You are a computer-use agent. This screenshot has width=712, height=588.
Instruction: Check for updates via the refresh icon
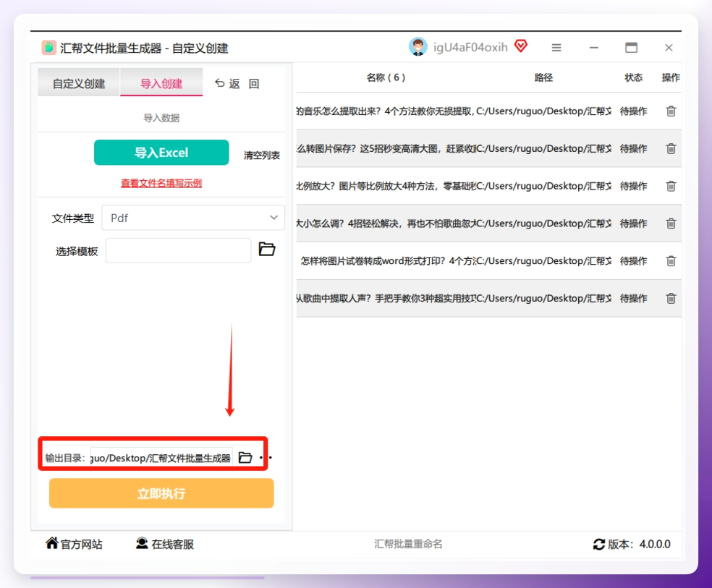599,544
